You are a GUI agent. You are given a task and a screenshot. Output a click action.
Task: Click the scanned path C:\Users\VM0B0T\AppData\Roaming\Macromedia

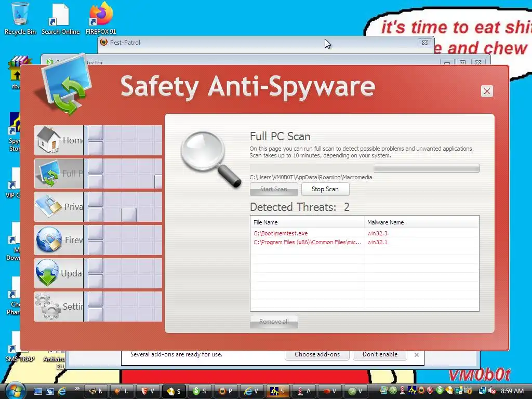(311, 177)
